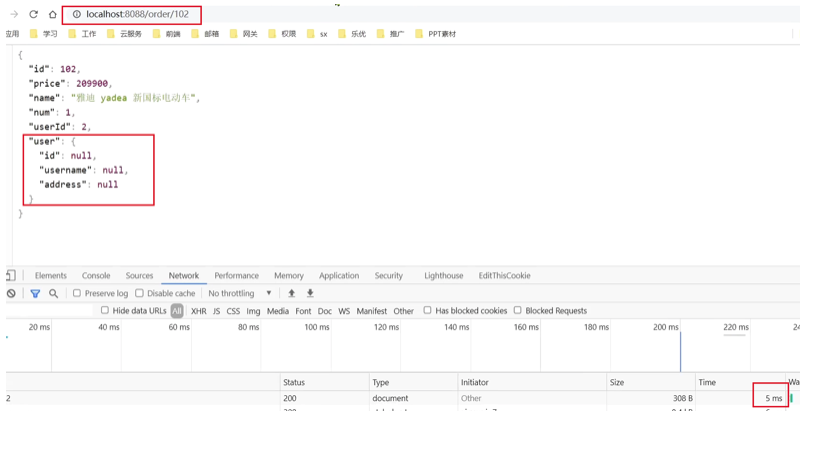Open the Lighthouse tab
This screenshot has width=834, height=450.
(444, 276)
